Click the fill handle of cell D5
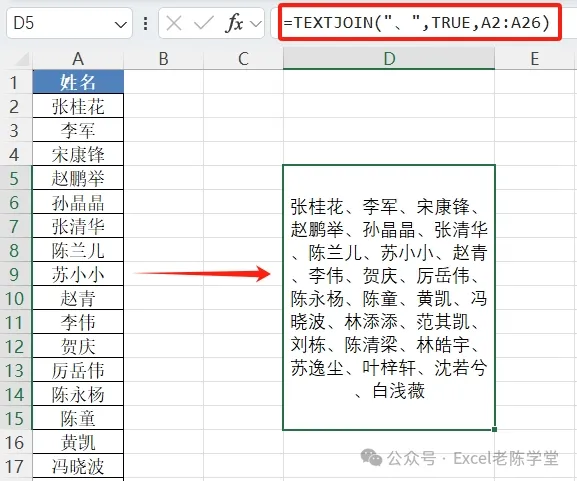 495,429
